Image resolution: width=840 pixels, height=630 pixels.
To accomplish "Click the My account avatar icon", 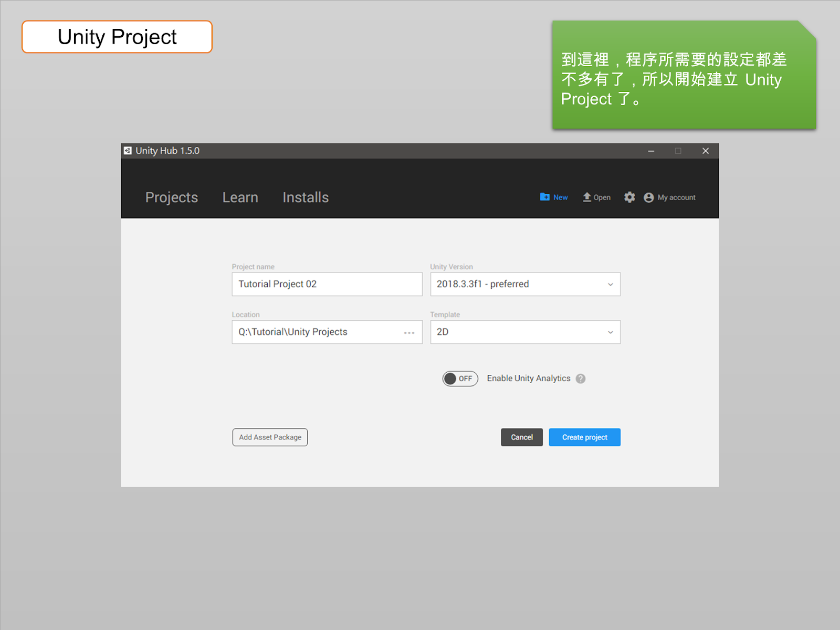I will (648, 197).
